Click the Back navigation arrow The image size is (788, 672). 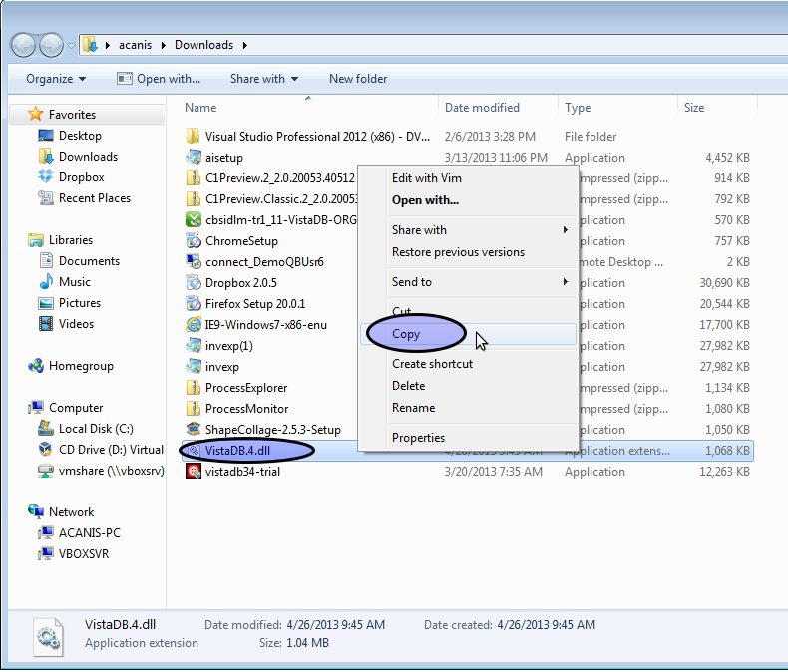pos(23,46)
